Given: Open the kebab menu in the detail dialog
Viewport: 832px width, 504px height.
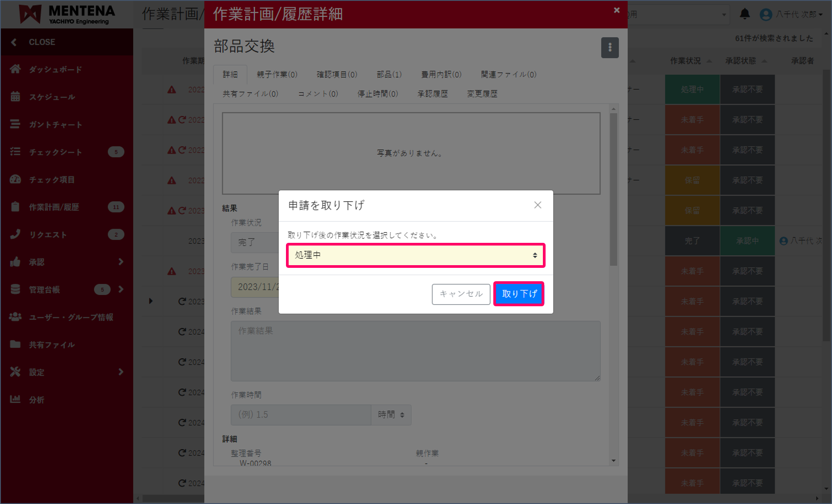Looking at the screenshot, I should (x=610, y=47).
